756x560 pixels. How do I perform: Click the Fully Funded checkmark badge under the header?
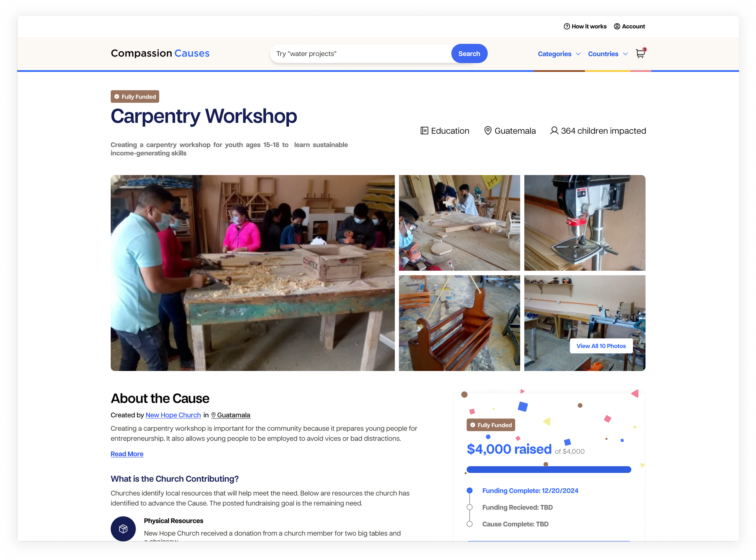coord(135,97)
